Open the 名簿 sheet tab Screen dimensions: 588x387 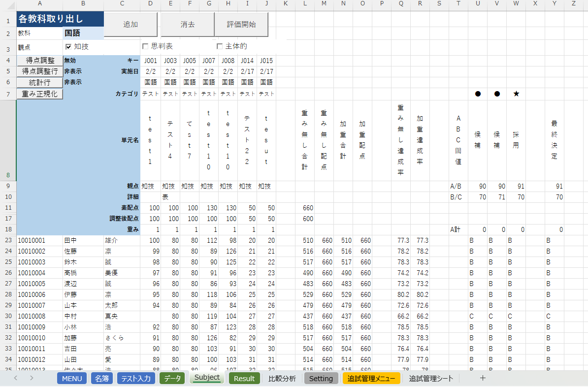pyautogui.click(x=102, y=378)
